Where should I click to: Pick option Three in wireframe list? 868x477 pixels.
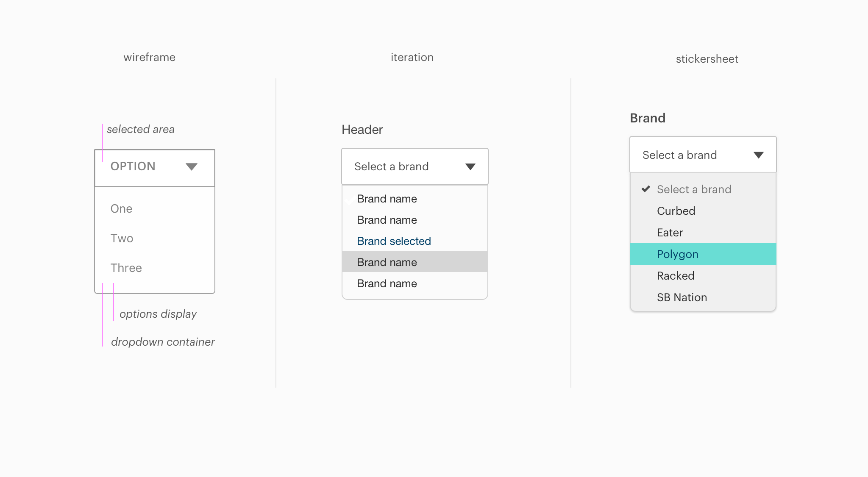[x=155, y=268]
